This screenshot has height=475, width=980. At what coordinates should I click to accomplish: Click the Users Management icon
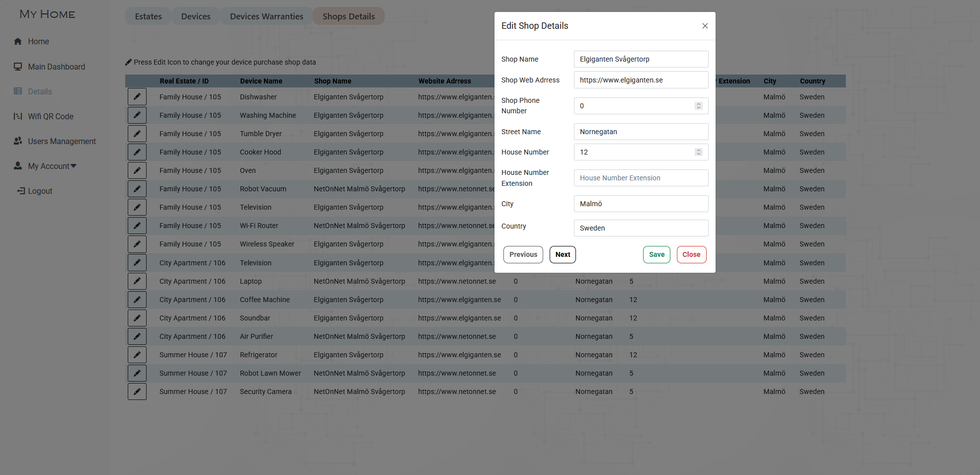pos(18,141)
